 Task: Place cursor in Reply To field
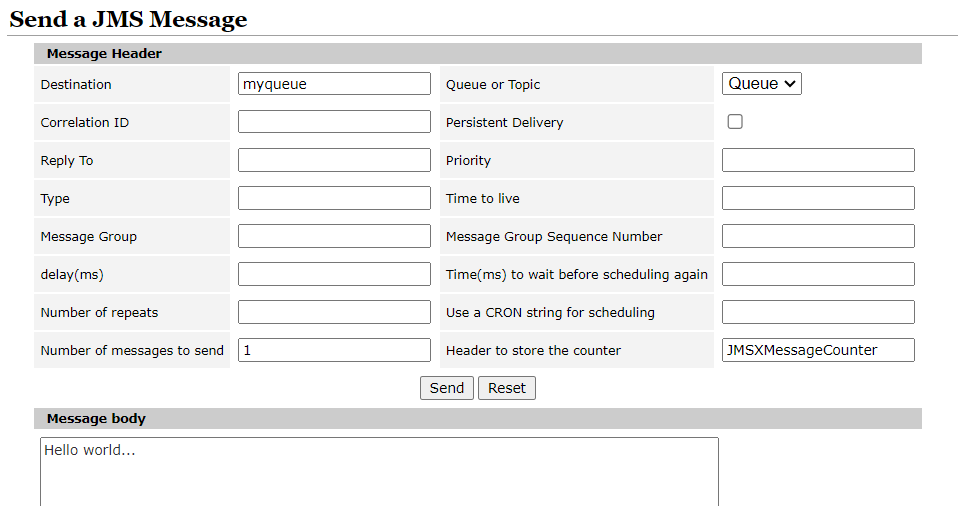pos(334,160)
